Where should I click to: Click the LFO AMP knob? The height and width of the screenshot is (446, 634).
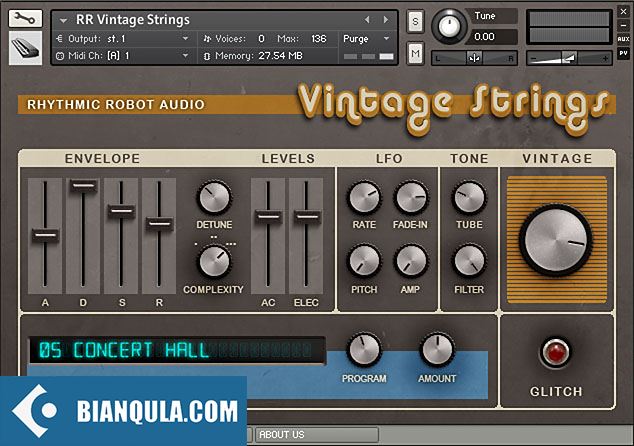pyautogui.click(x=411, y=261)
